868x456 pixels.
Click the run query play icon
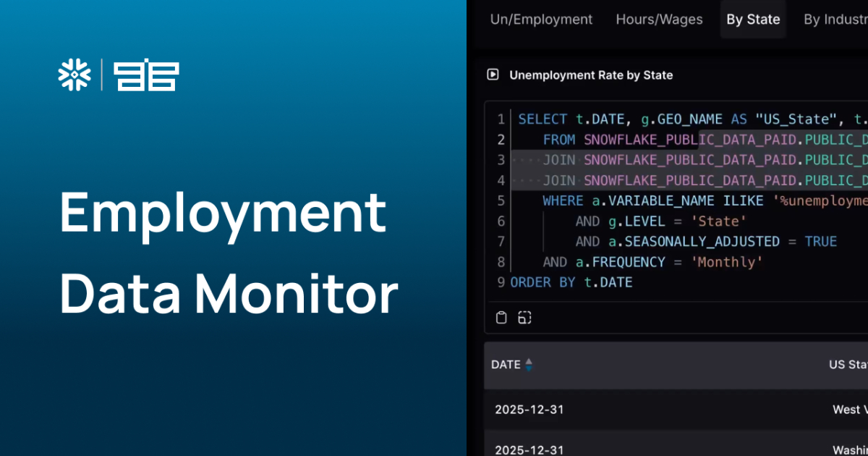[x=493, y=75]
